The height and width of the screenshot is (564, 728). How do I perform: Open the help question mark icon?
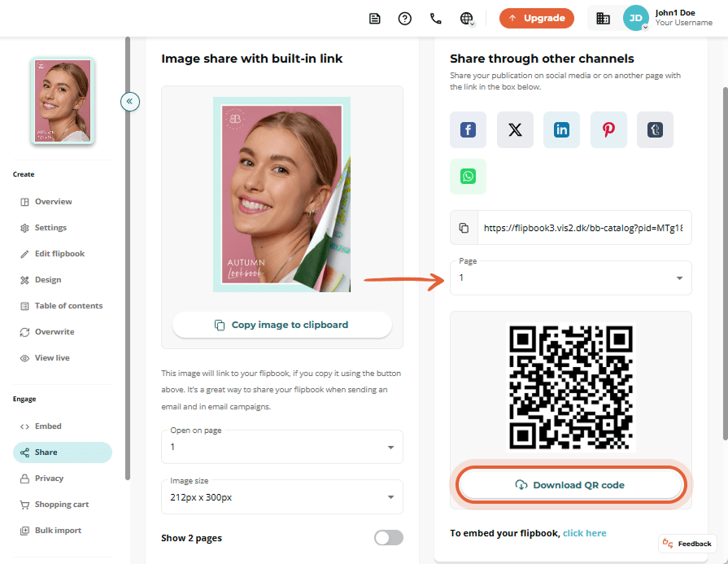405,19
